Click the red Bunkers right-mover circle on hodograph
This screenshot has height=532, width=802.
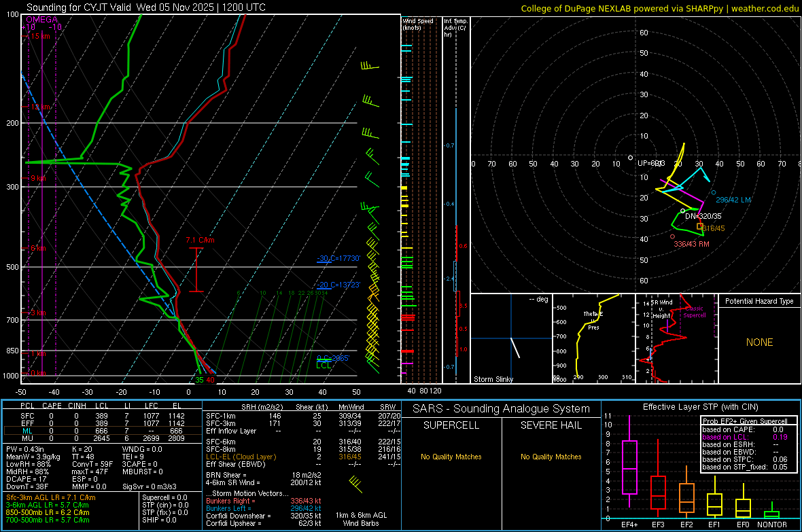[673, 236]
